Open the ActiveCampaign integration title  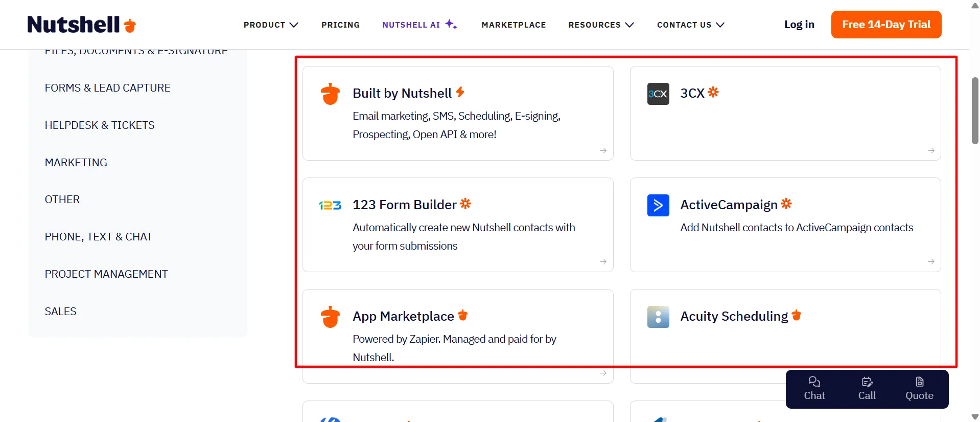(729, 205)
